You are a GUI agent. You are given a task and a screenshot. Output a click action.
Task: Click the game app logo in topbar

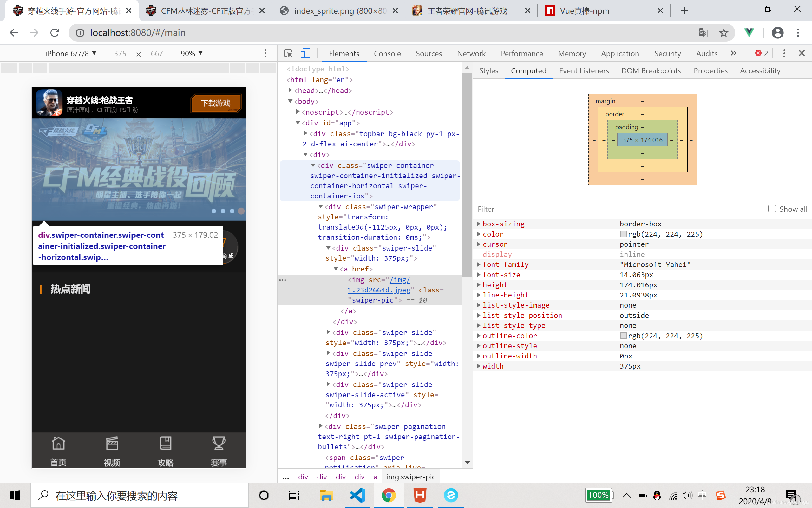(49, 103)
